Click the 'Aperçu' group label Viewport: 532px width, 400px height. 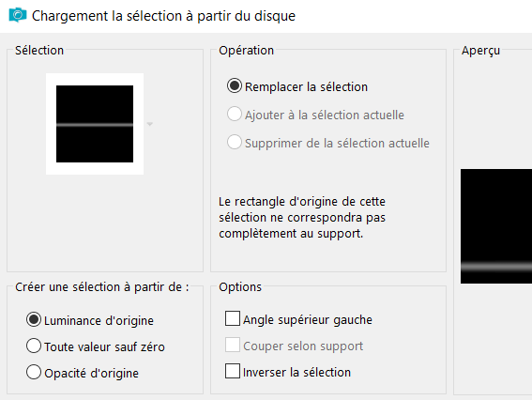click(x=480, y=51)
